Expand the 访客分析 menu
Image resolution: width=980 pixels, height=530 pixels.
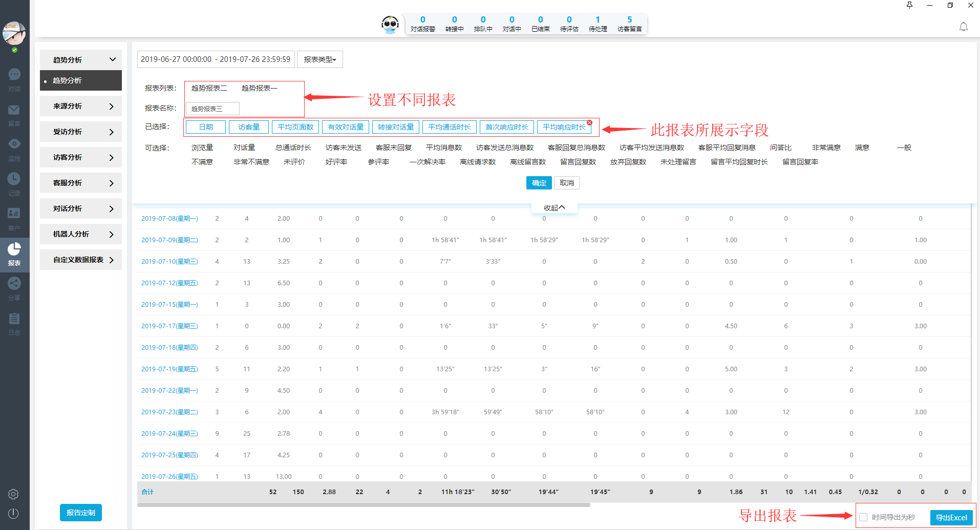coord(81,157)
